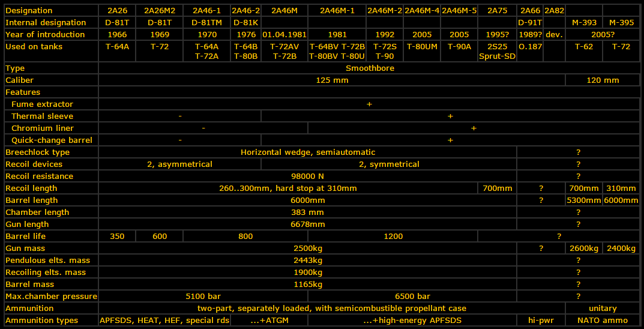Click the T-62 tank cell
Image resolution: width=644 pixels, height=329 pixels.
[584, 52]
